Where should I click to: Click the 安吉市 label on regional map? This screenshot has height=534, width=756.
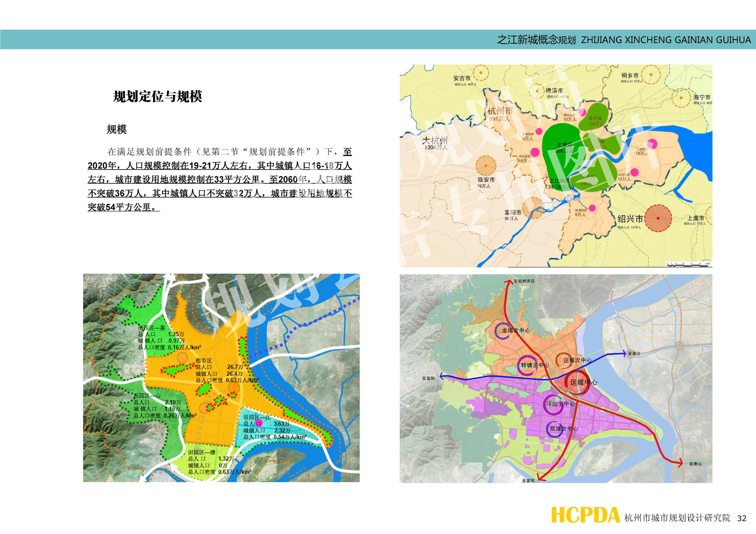[462, 78]
